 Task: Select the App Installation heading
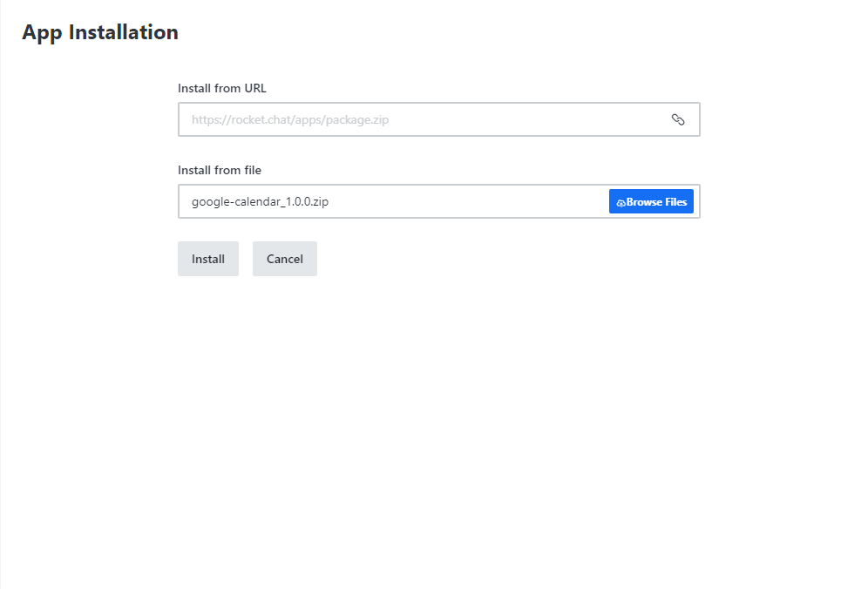[x=100, y=32]
